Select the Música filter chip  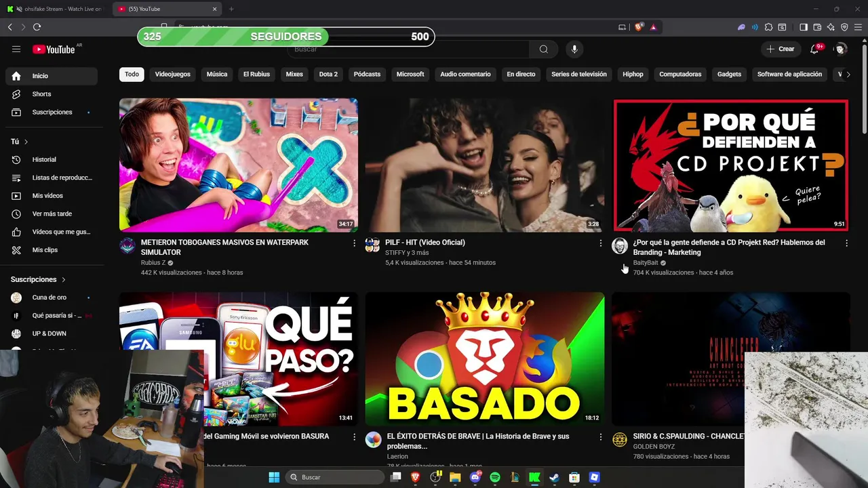tap(217, 75)
